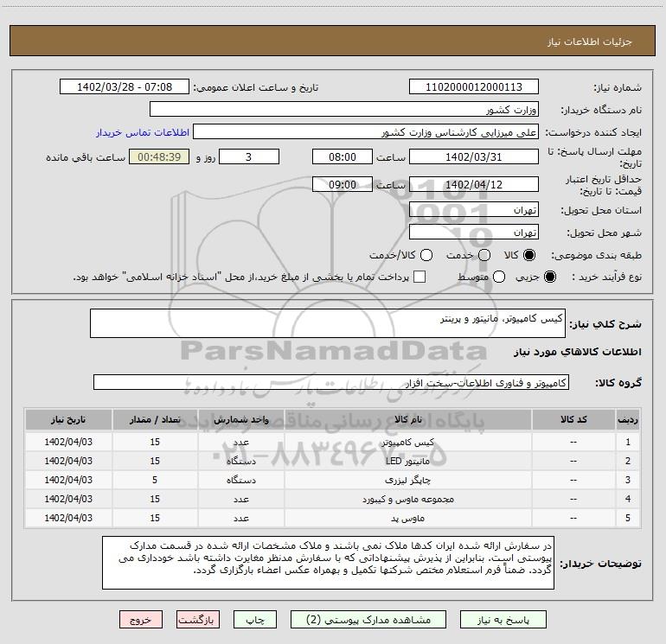Click the چاپ print button
Screen dimensions: 666x644
pyautogui.click(x=255, y=620)
